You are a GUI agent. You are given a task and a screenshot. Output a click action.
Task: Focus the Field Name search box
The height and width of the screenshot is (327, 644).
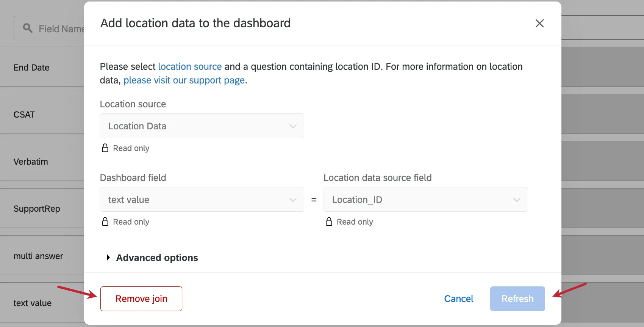pos(61,29)
